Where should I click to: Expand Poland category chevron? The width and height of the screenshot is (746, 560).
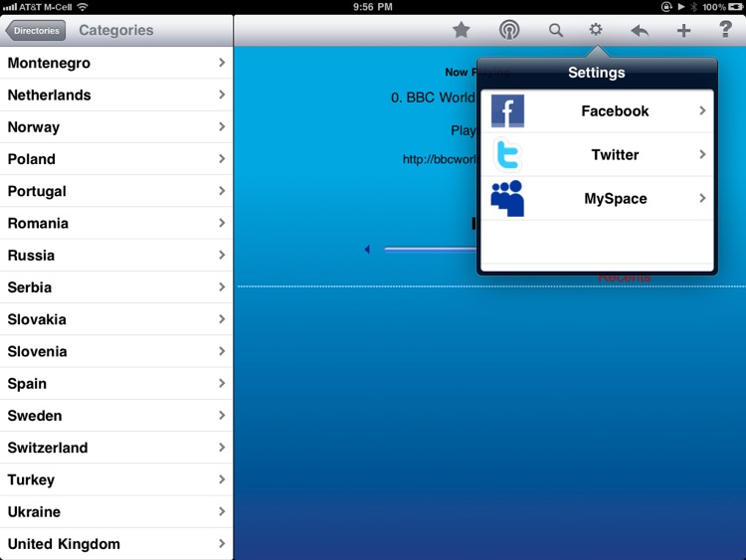click(222, 159)
